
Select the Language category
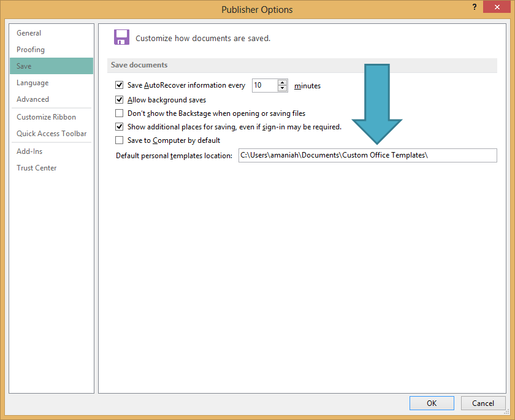click(x=32, y=83)
